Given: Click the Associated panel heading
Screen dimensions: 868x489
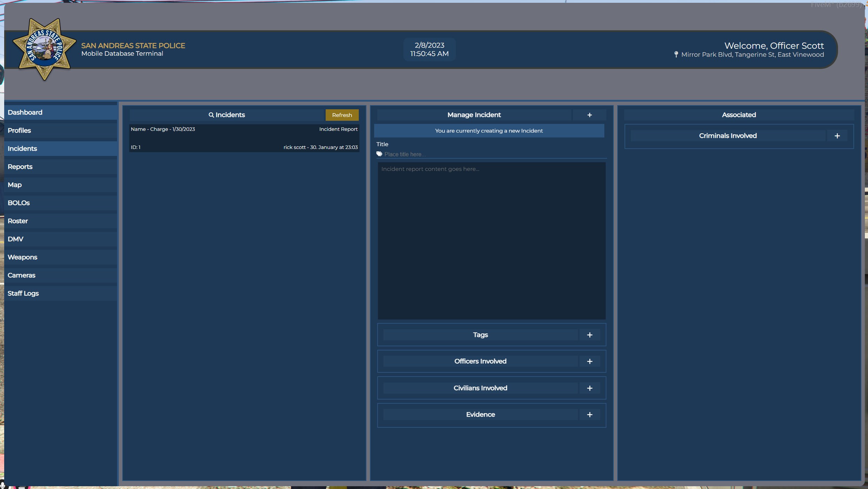Looking at the screenshot, I should point(739,115).
